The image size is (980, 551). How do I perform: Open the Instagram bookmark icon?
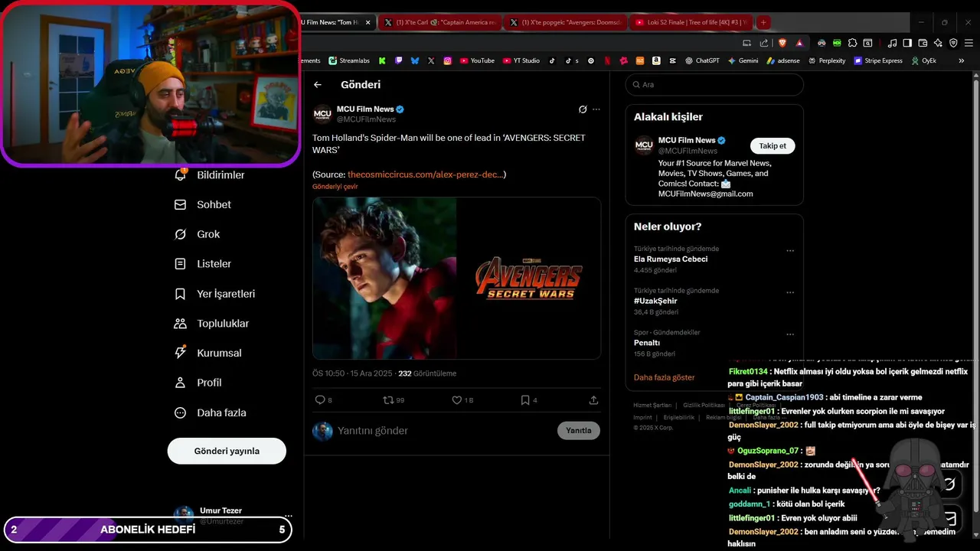pos(448,60)
